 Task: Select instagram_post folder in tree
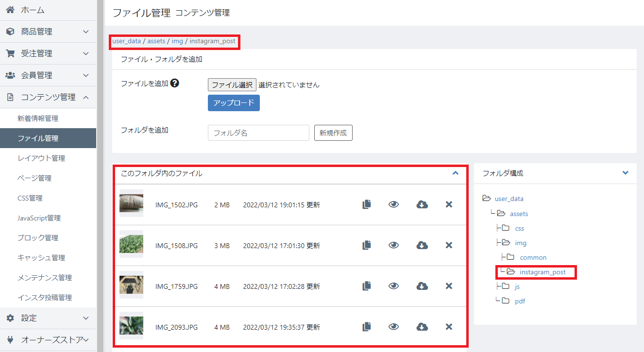[542, 272]
